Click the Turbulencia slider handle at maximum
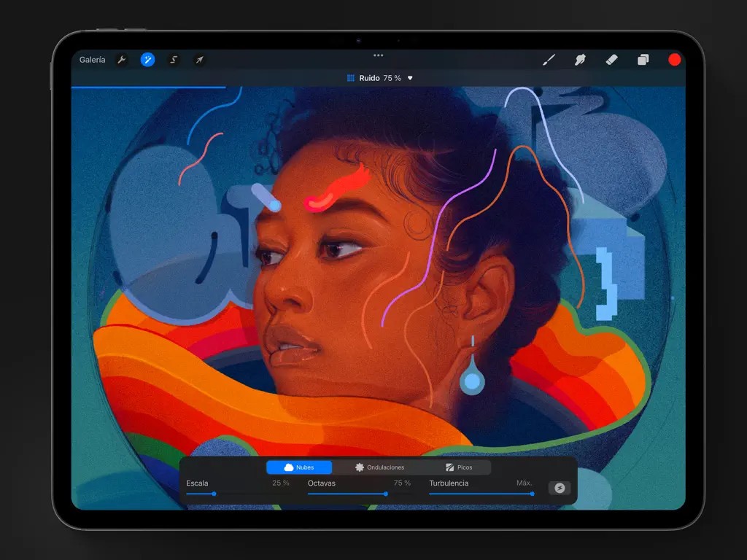The image size is (747, 560). (x=532, y=494)
